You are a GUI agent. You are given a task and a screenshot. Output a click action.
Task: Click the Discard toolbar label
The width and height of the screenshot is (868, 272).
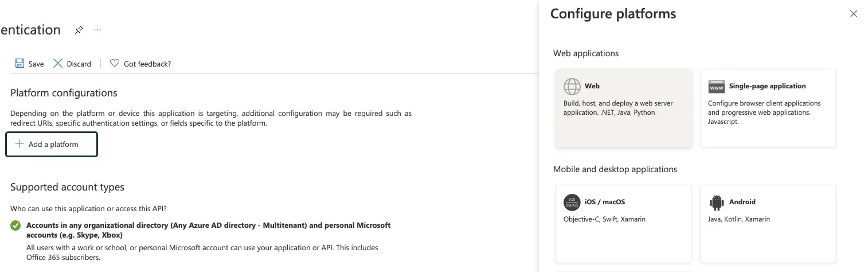pos(79,64)
